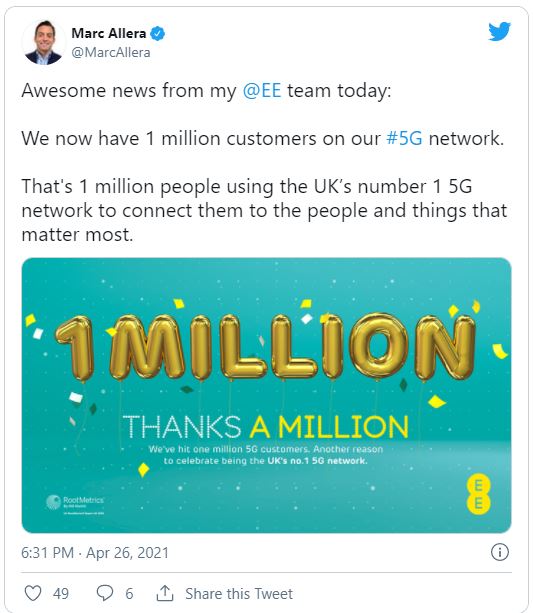Like the tweet with heart icon
Viewport: 533px width, 613px height.
click(x=33, y=593)
